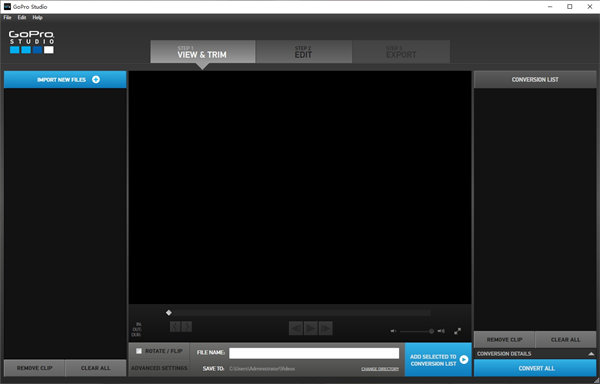Image resolution: width=600 pixels, height=384 pixels.
Task: Expand the Conversion Details panel arrow
Action: tap(591, 354)
